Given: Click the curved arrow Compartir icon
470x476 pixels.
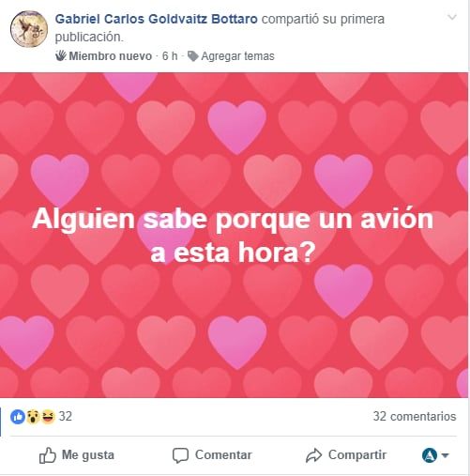Looking at the screenshot, I should coord(313,455).
